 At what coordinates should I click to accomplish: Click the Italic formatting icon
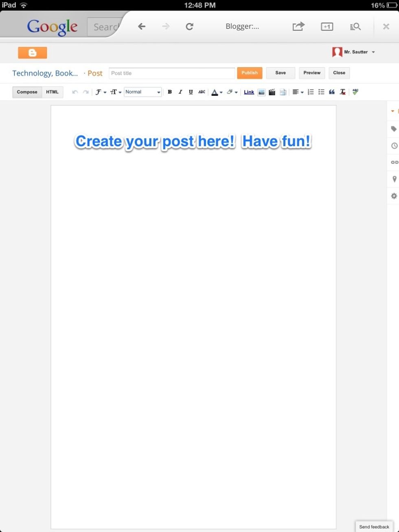(x=180, y=92)
